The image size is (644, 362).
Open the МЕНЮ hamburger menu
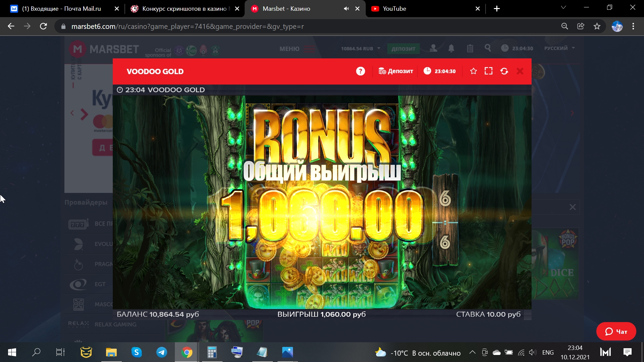point(297,49)
